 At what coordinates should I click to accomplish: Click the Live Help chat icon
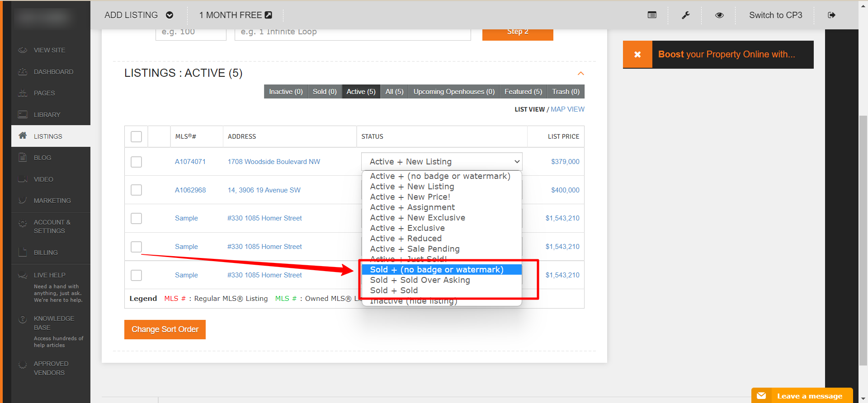(x=23, y=275)
